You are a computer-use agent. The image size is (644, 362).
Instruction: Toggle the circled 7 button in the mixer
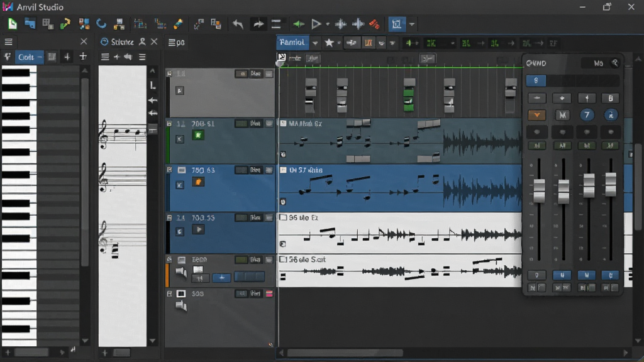(x=587, y=115)
